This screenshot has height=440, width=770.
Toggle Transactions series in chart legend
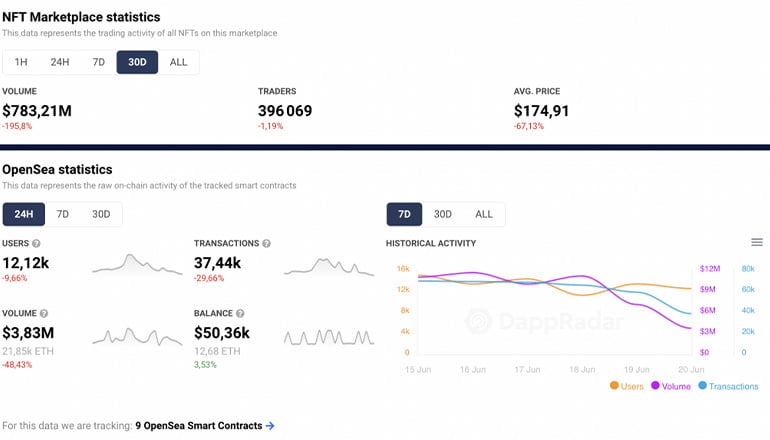click(x=728, y=386)
